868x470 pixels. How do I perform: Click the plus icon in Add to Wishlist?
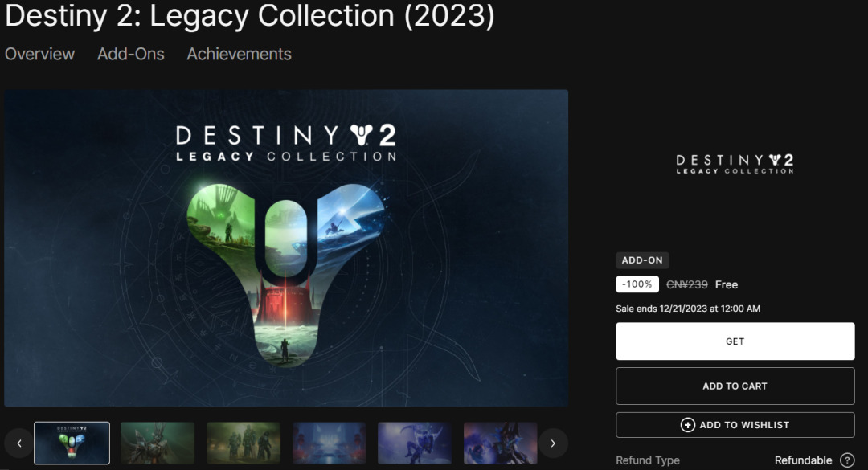687,425
